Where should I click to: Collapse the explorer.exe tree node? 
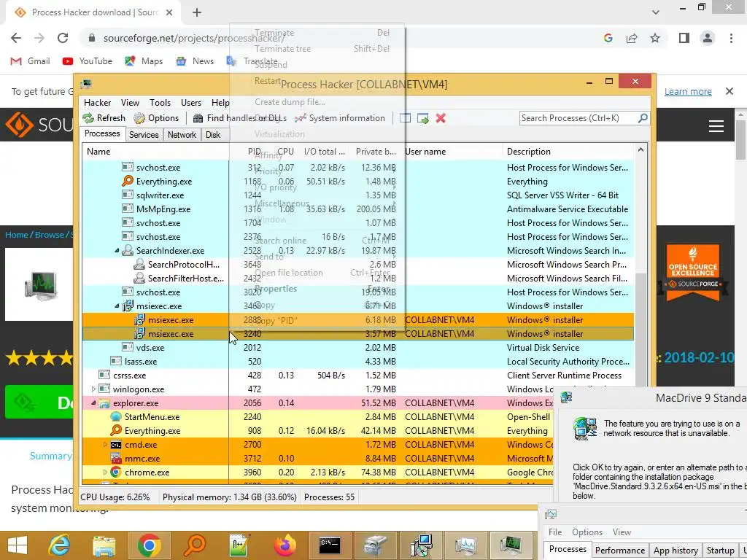(x=93, y=402)
